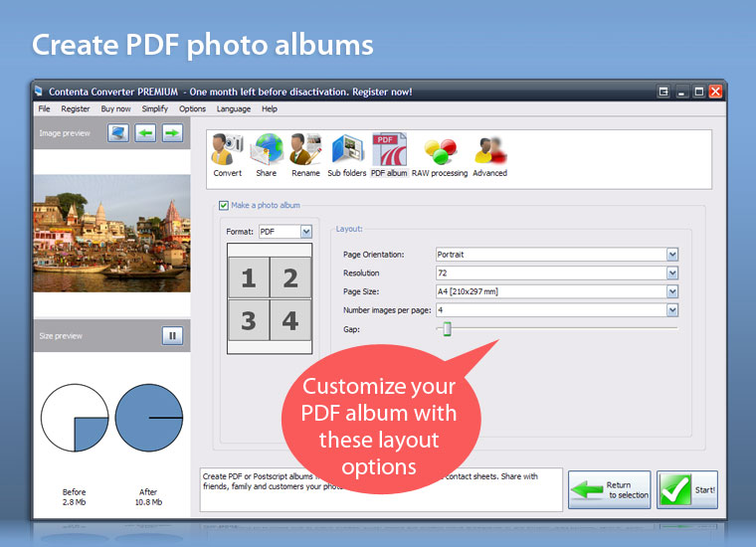Click the description text box
The image size is (756, 547).
(381, 489)
